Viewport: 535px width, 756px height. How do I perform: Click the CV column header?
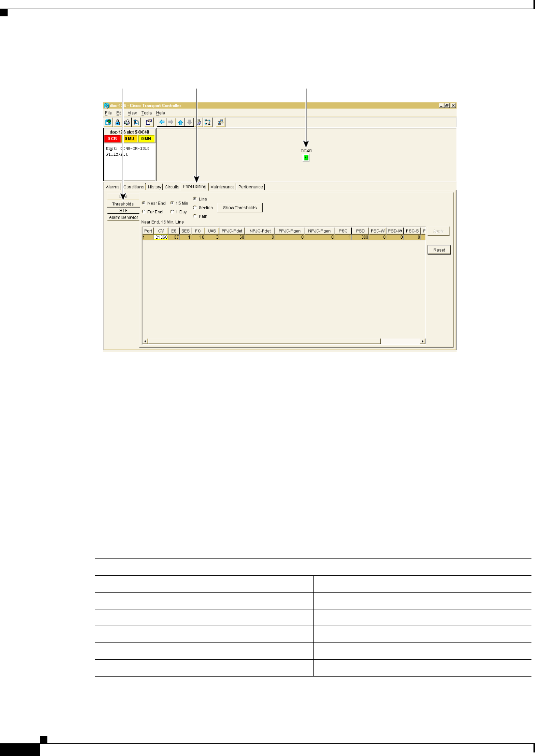(x=161, y=231)
